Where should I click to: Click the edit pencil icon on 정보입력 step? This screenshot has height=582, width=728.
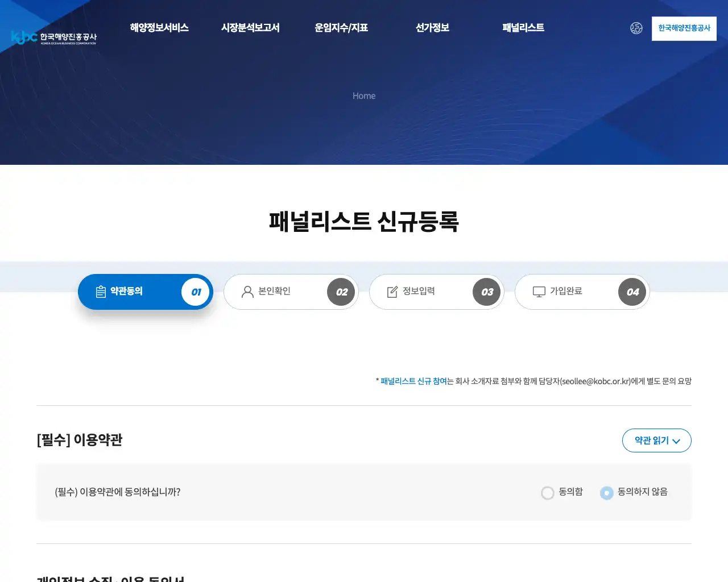pos(392,292)
